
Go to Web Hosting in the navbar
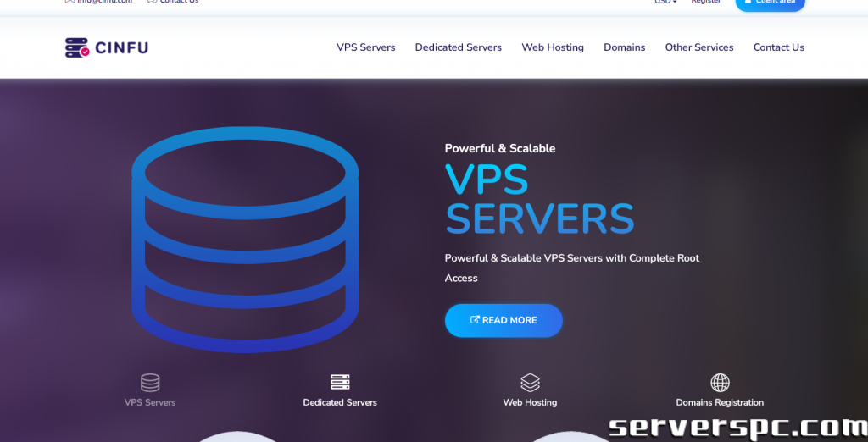(553, 47)
